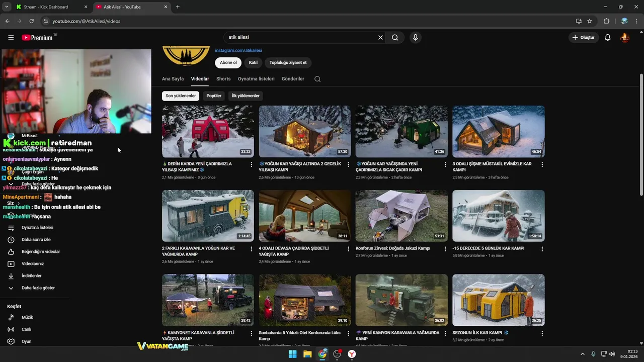Open volume control in the system tray
The width and height of the screenshot is (644, 362).
click(x=612, y=354)
